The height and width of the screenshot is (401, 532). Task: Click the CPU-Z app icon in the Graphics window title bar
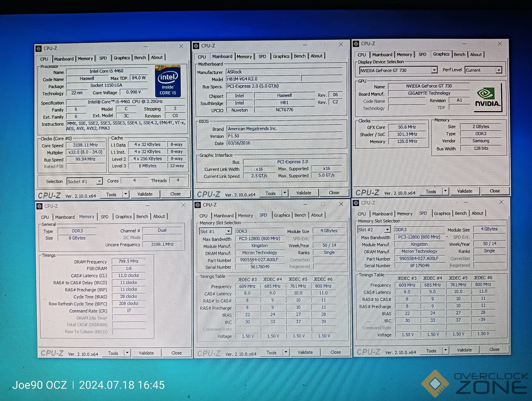click(x=356, y=44)
